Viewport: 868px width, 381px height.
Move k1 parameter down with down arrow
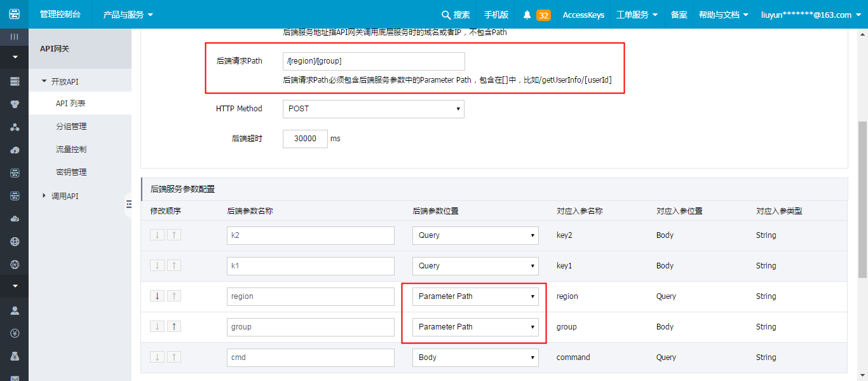(x=157, y=265)
